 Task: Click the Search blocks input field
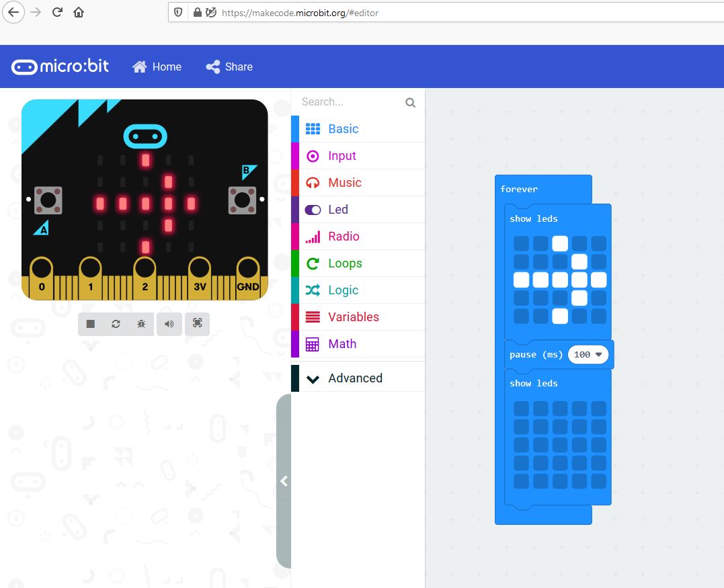click(350, 102)
